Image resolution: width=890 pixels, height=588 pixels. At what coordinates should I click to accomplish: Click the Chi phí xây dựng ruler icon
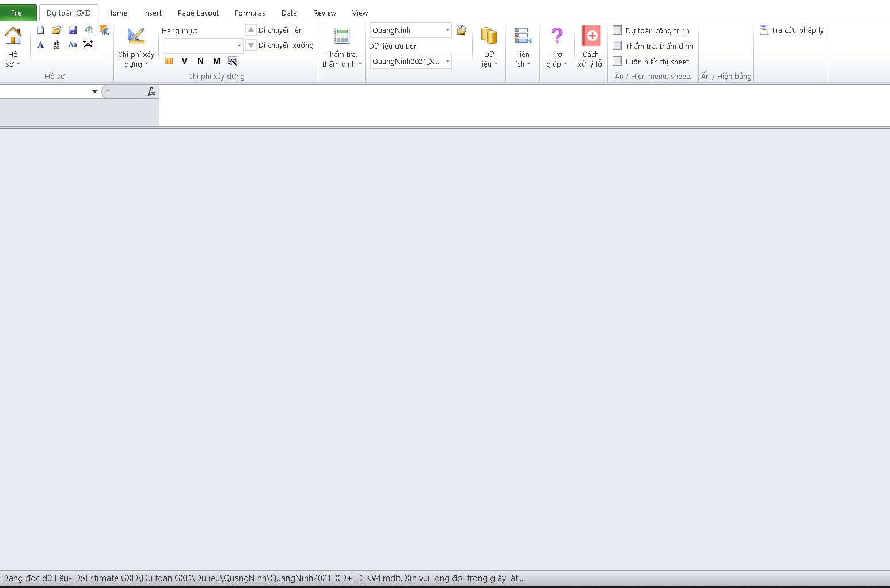coord(136,37)
